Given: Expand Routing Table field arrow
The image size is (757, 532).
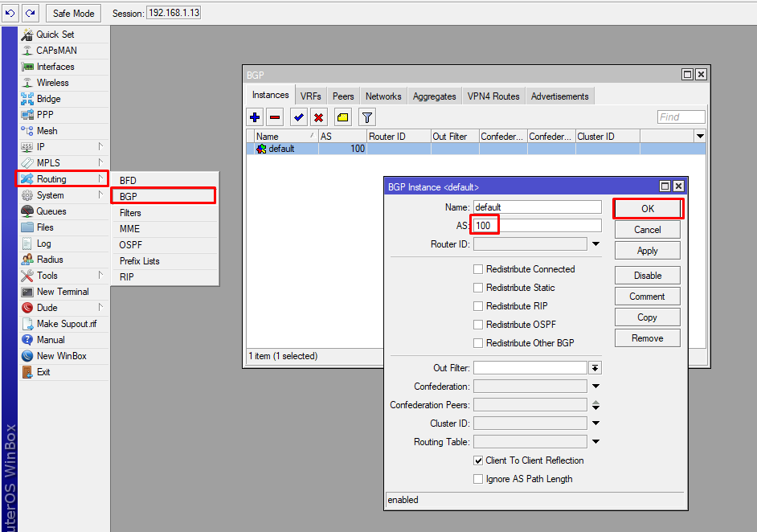Looking at the screenshot, I should pos(595,442).
